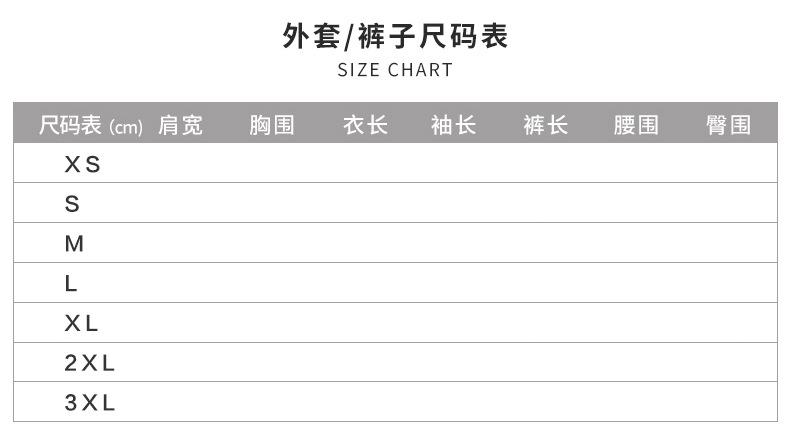Image resolution: width=790 pixels, height=436 pixels.
Task: Select the 尺码表 (cm) header cell
Action: (91, 125)
